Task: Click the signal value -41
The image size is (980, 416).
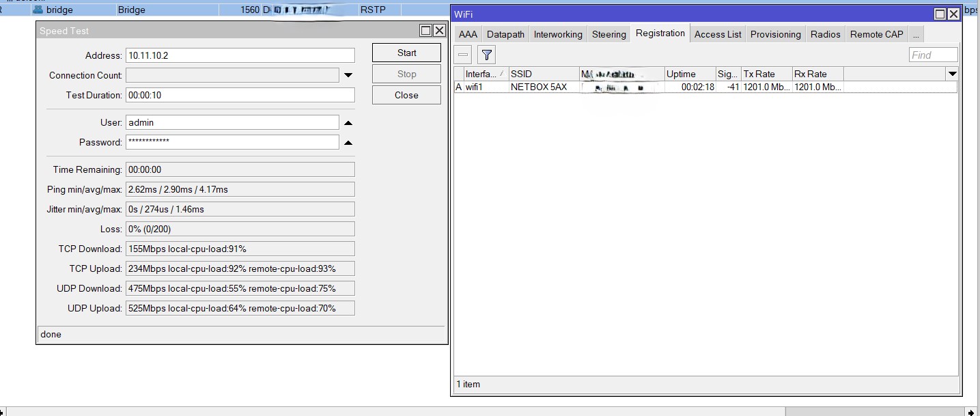Action: tap(733, 87)
